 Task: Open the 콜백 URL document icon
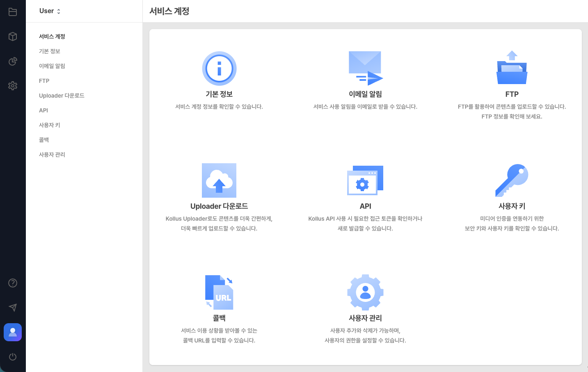click(x=219, y=292)
